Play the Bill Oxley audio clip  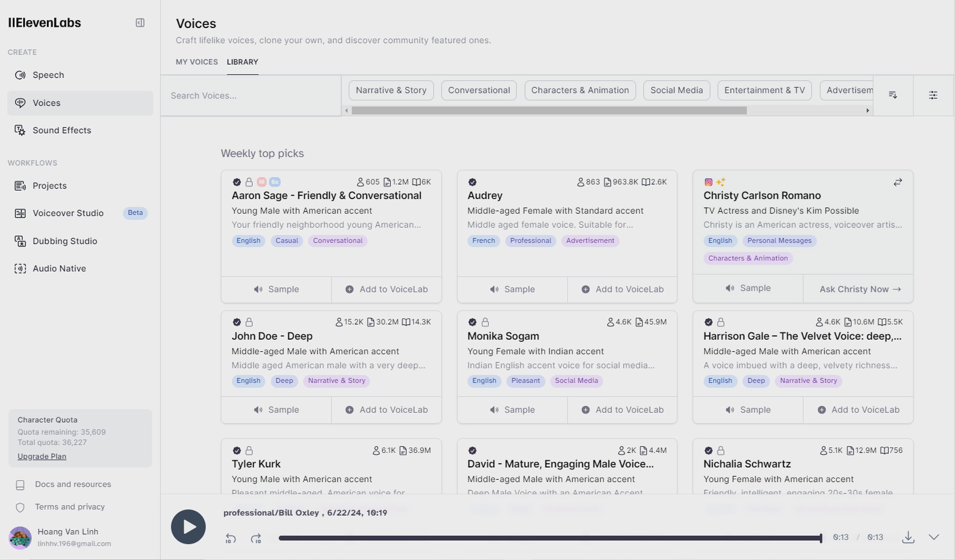[189, 527]
